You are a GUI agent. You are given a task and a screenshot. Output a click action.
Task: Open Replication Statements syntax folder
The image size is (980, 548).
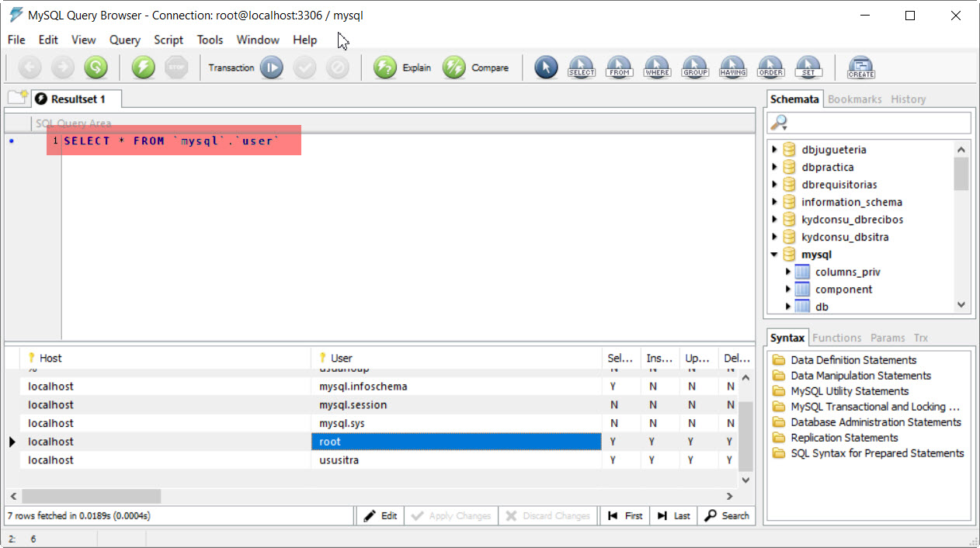[844, 438]
